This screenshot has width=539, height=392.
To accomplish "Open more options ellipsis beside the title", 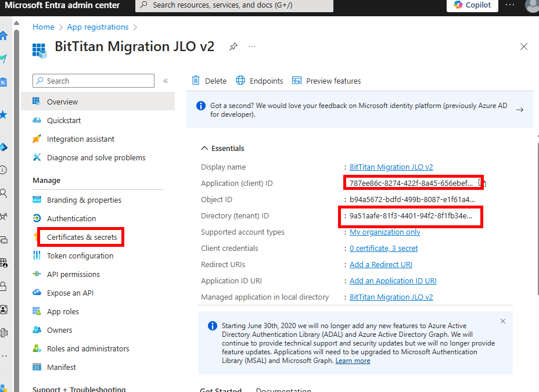I will pos(252,46).
